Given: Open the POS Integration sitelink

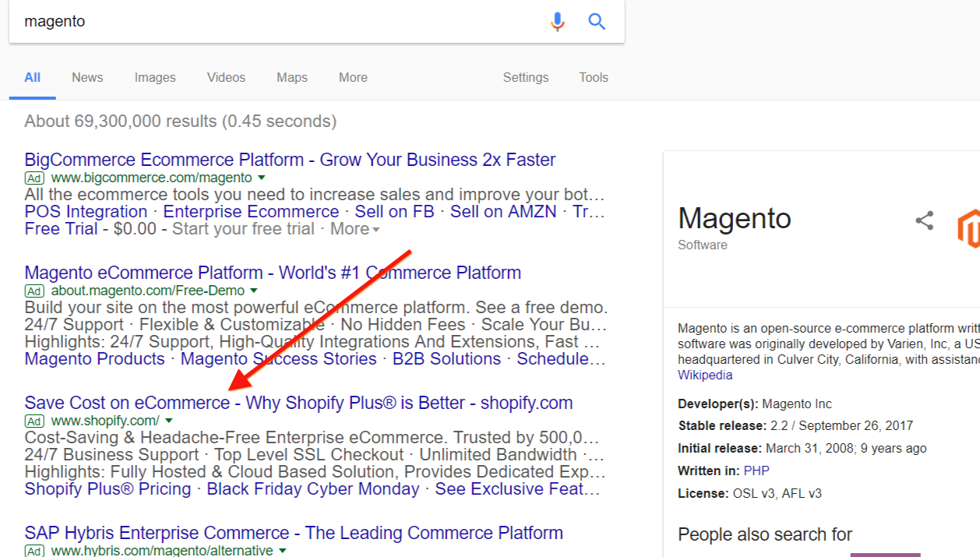Looking at the screenshot, I should pyautogui.click(x=86, y=212).
